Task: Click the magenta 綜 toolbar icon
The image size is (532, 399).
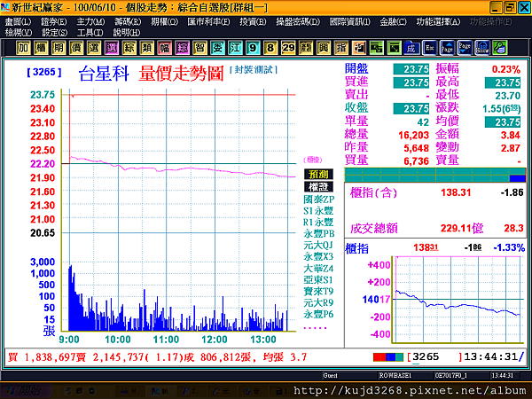Action: [182, 48]
